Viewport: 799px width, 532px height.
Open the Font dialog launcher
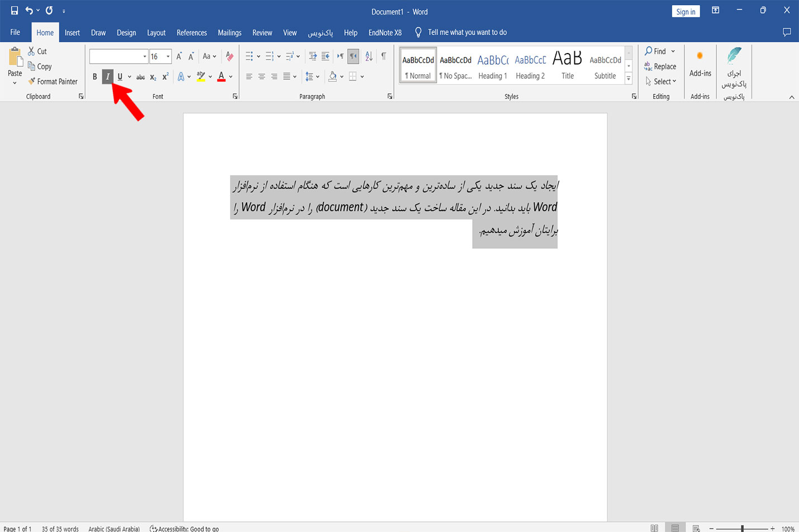235,97
